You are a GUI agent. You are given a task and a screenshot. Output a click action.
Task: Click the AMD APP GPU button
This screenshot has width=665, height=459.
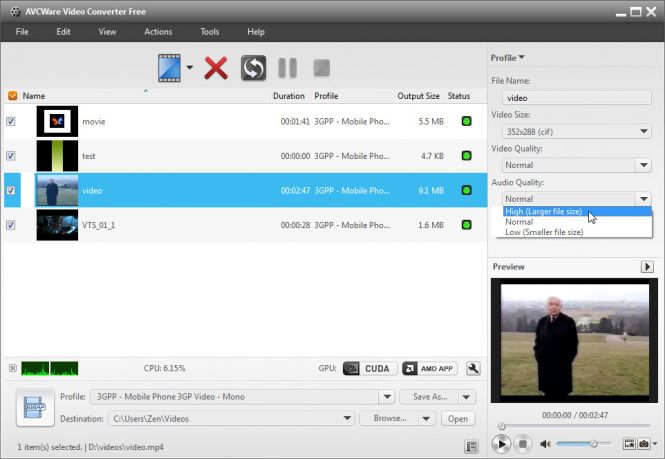point(429,368)
